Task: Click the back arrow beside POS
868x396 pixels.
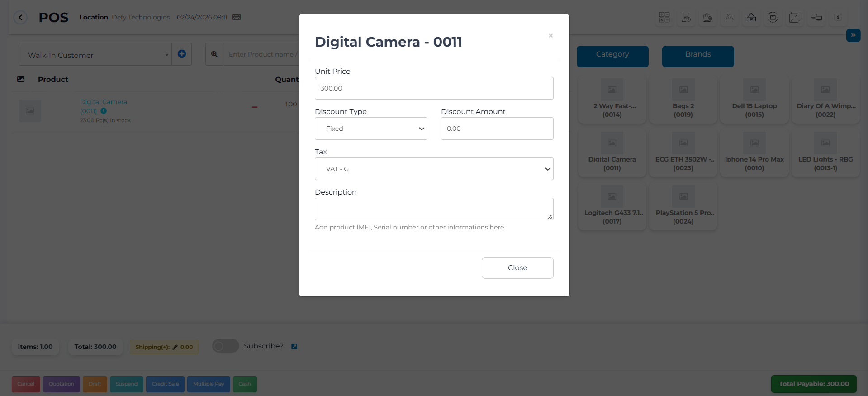Action: tap(20, 18)
